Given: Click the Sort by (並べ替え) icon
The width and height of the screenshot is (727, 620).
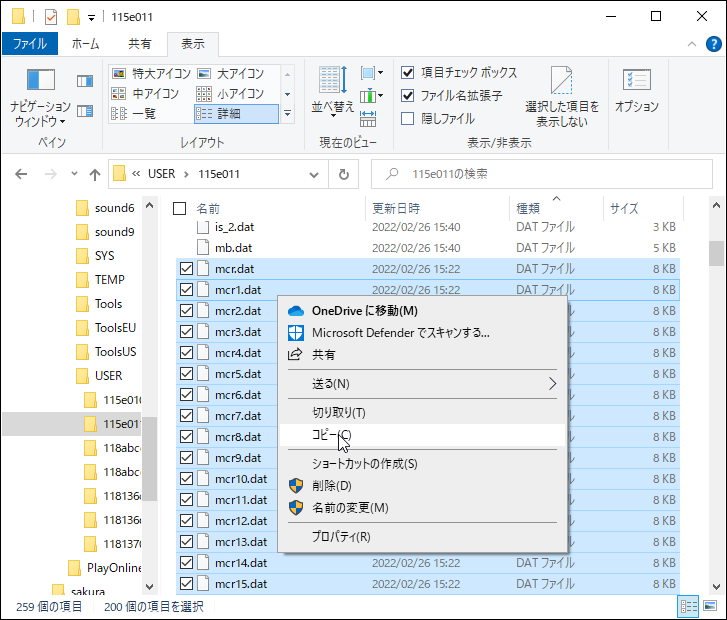Looking at the screenshot, I should point(332,90).
